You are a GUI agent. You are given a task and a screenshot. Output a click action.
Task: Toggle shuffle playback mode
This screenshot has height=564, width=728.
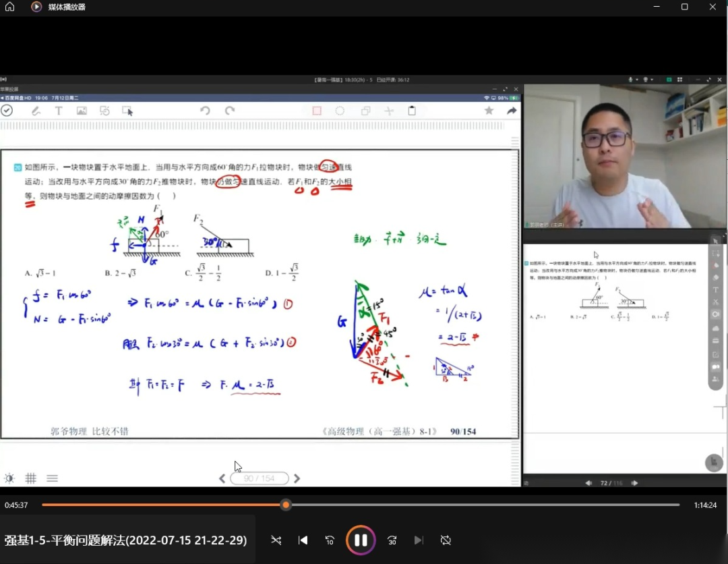coord(276,540)
